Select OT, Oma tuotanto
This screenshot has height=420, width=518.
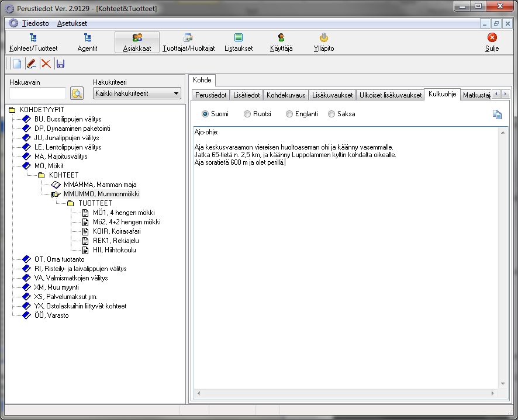click(59, 259)
